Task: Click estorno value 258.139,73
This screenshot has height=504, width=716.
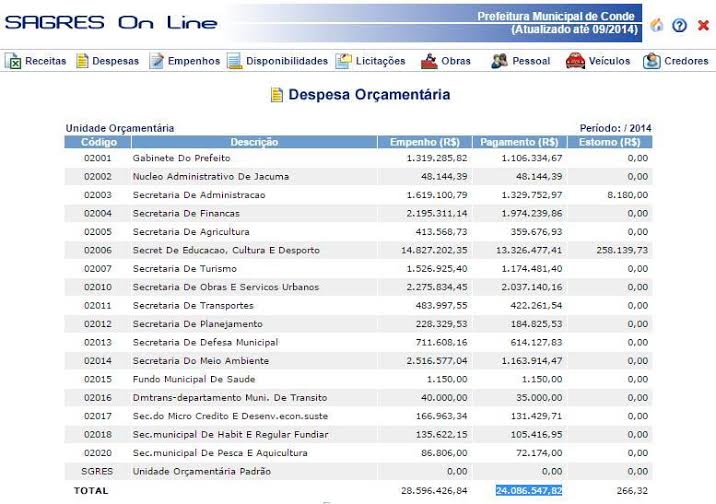Action: (622, 250)
